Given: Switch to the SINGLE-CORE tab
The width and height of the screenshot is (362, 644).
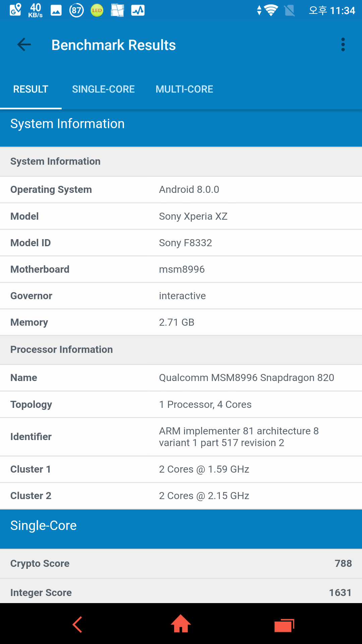Looking at the screenshot, I should 103,89.
